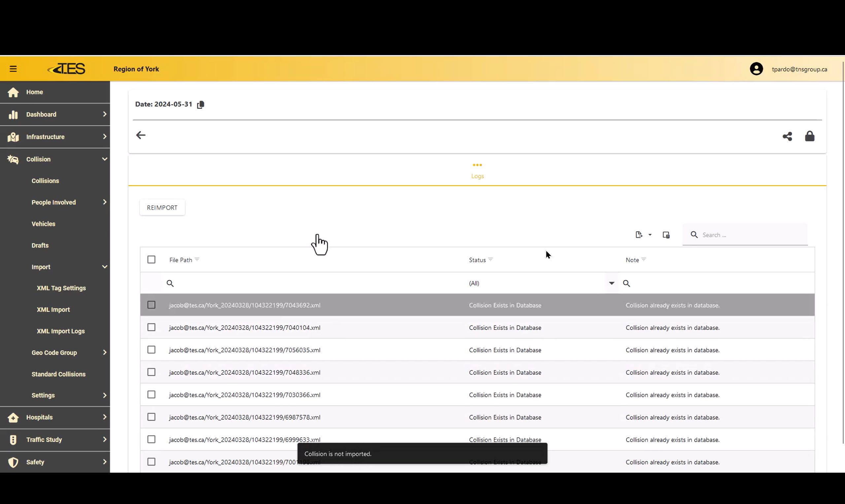Open XML Import Logs in sidebar

pos(60,331)
